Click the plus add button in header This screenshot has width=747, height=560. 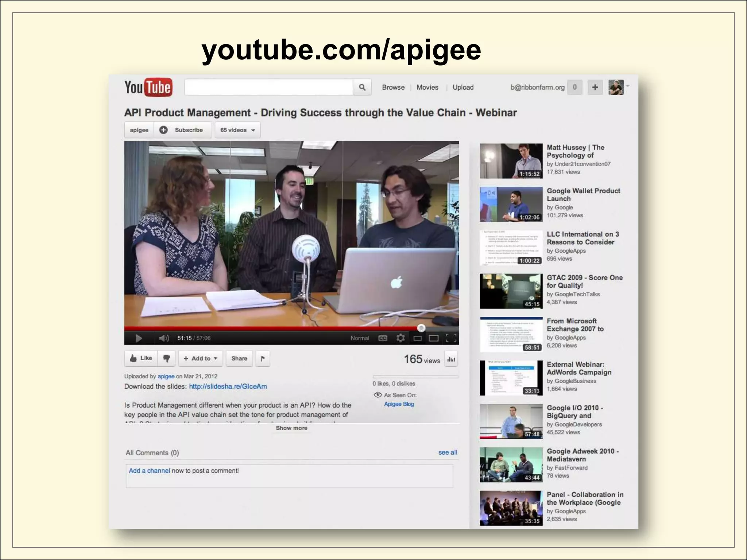(595, 87)
